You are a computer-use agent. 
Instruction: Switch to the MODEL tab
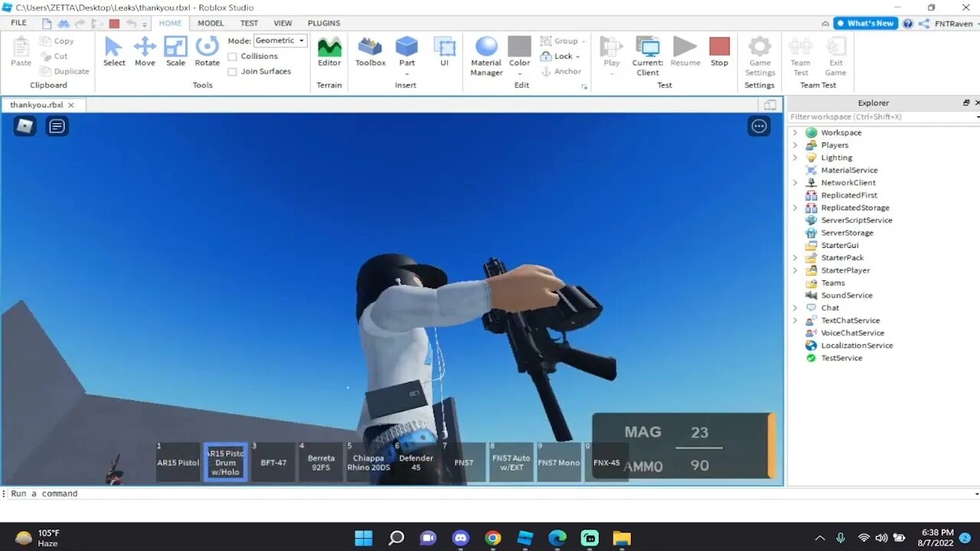pos(211,23)
